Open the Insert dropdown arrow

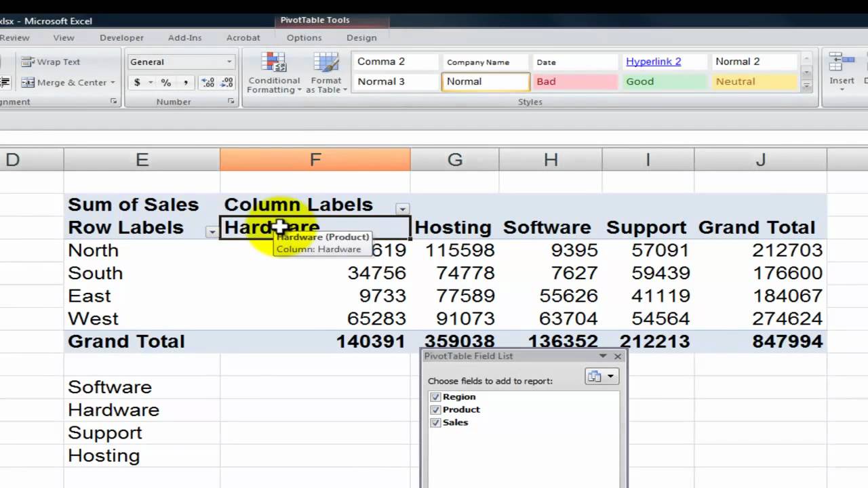pyautogui.click(x=842, y=89)
